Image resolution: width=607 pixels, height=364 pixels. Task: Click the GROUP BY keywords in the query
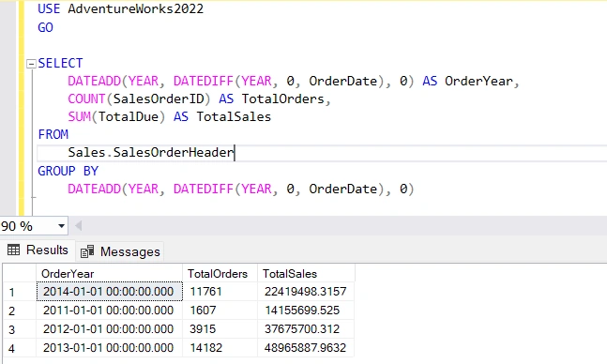coord(68,171)
